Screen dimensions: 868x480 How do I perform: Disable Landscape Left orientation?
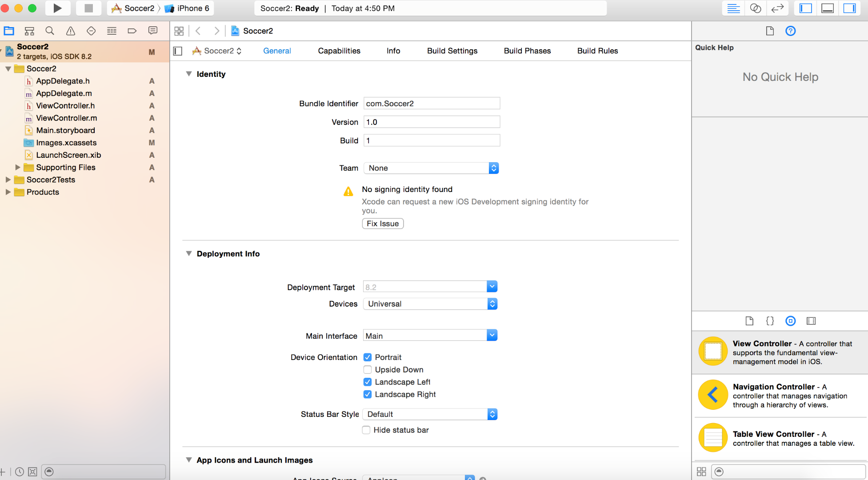pyautogui.click(x=367, y=382)
